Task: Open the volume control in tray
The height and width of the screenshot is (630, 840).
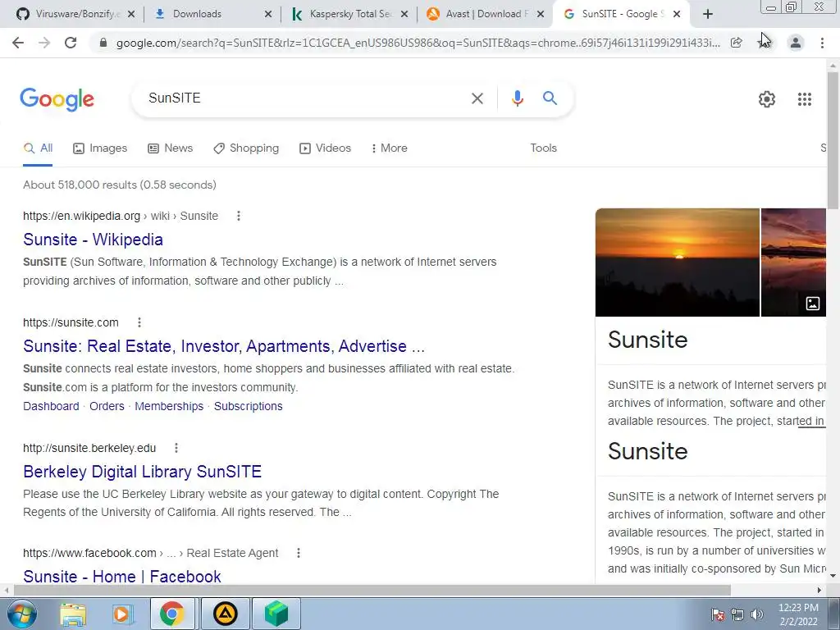Action: (x=757, y=614)
